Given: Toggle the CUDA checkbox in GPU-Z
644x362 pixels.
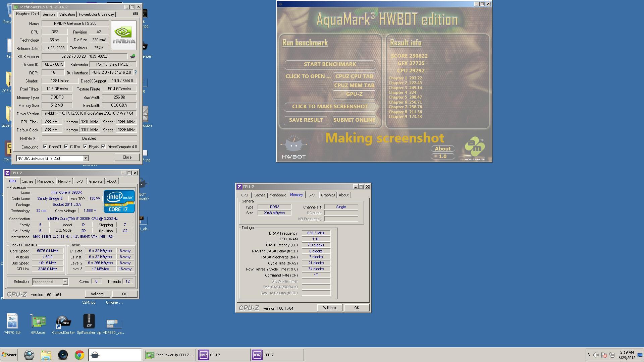Looking at the screenshot, I should [x=66, y=146].
